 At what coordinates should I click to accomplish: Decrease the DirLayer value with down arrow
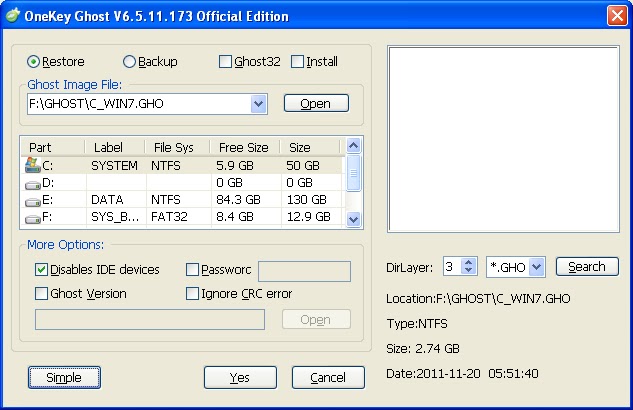468,271
